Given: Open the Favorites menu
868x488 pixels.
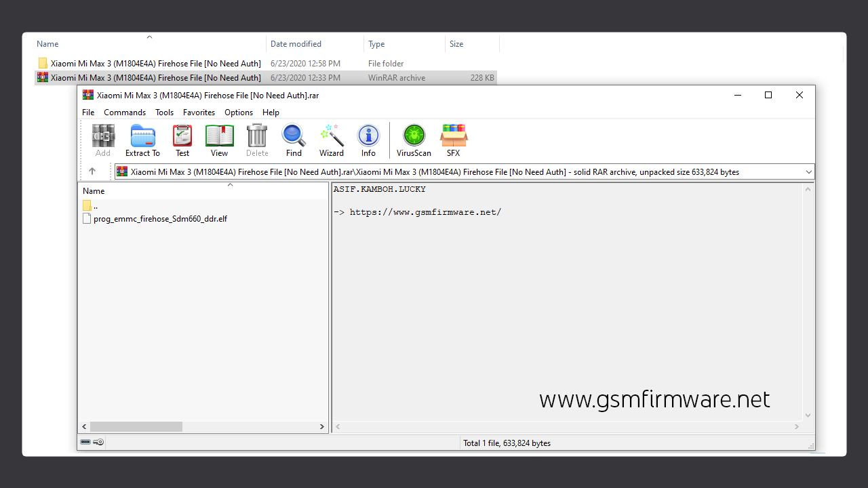Looking at the screenshot, I should 199,113.
